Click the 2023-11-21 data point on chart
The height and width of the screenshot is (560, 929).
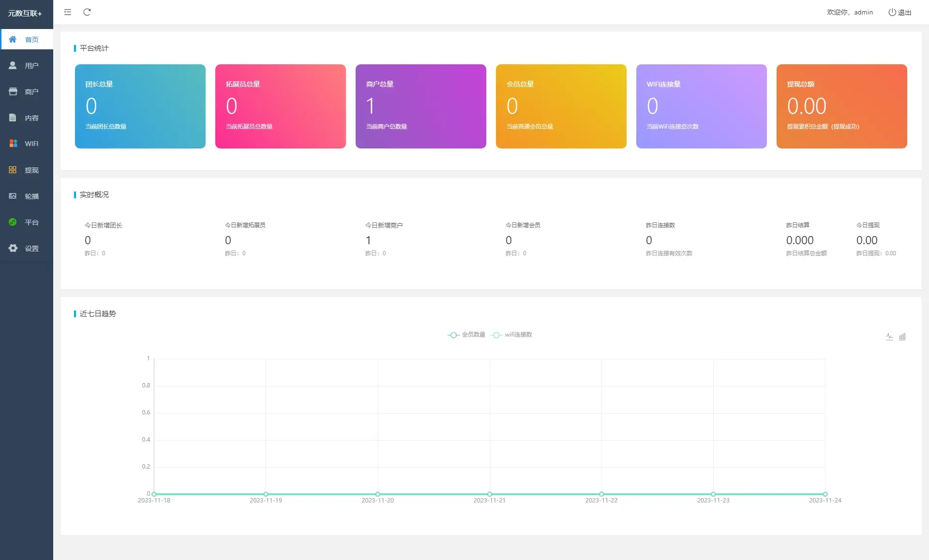[x=490, y=494]
